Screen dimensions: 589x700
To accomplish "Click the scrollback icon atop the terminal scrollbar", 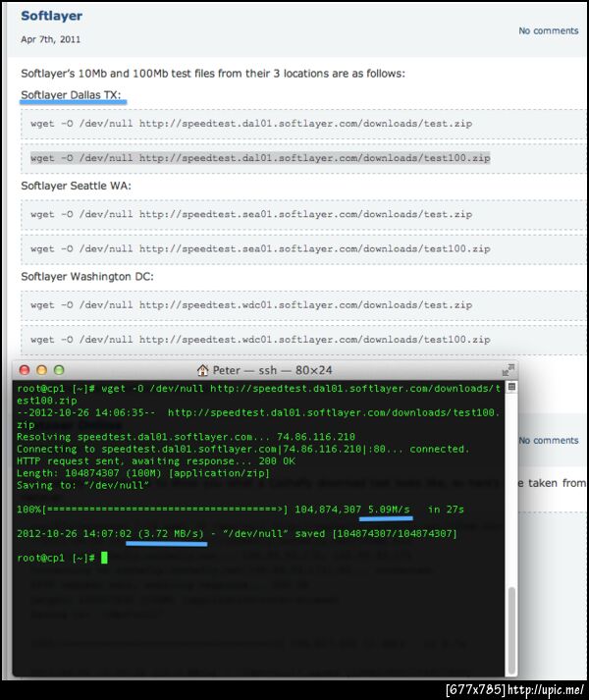I will pyautogui.click(x=511, y=387).
